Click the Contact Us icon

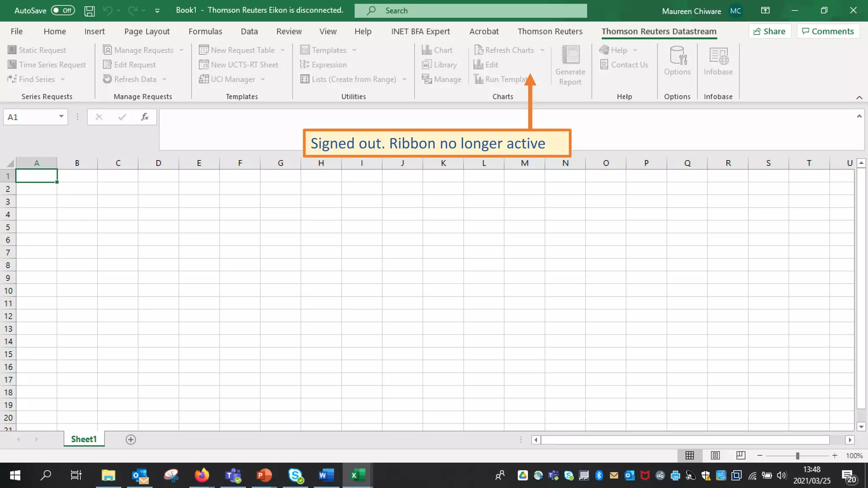(x=604, y=65)
